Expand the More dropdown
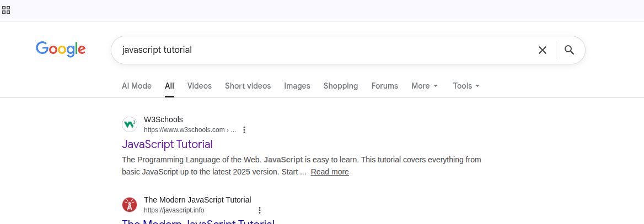The height and width of the screenshot is (224, 644). coord(424,86)
